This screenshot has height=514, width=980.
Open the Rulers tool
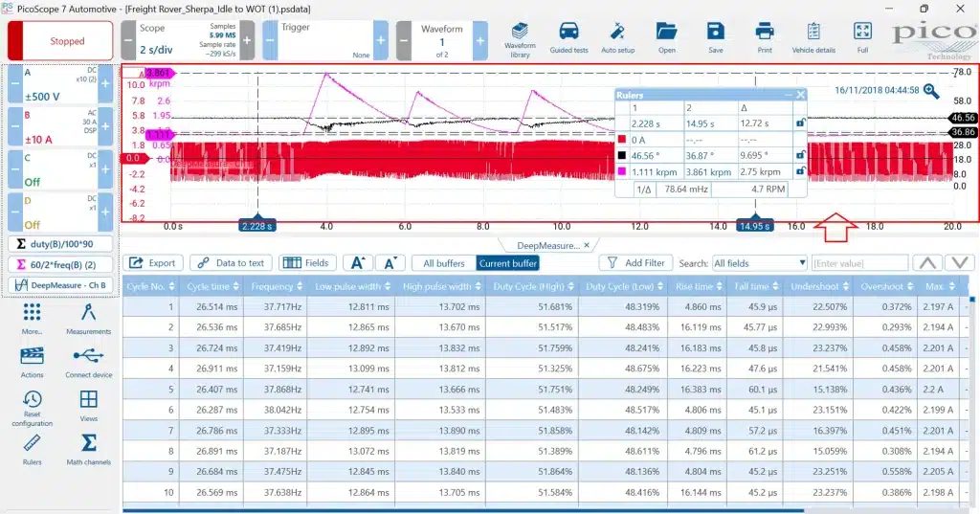click(x=32, y=450)
